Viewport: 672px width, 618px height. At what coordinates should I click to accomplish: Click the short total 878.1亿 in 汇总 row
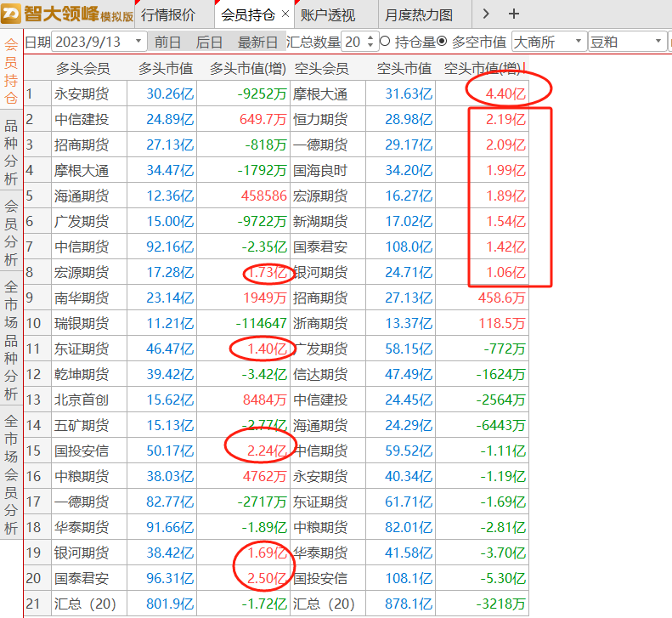click(409, 604)
